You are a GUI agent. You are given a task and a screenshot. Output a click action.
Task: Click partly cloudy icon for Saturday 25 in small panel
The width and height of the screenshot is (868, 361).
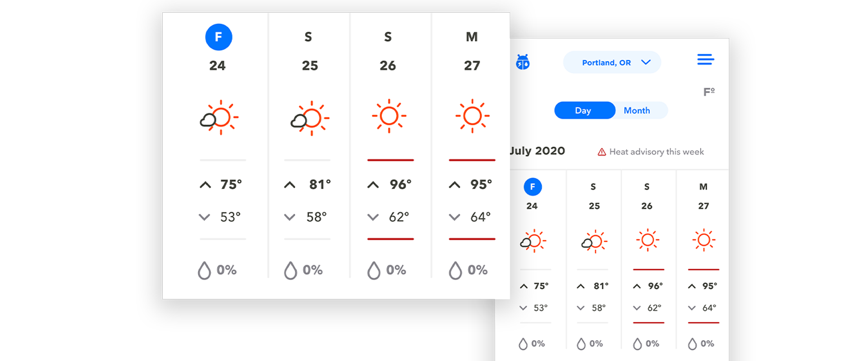click(x=594, y=242)
